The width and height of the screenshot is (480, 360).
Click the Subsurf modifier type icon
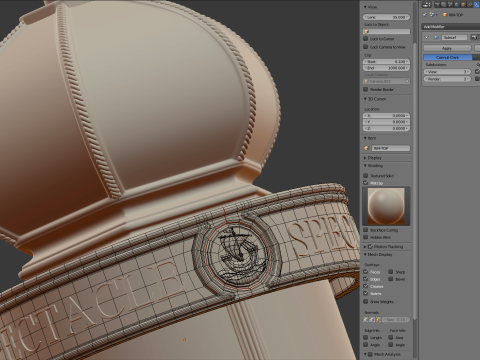436,37
